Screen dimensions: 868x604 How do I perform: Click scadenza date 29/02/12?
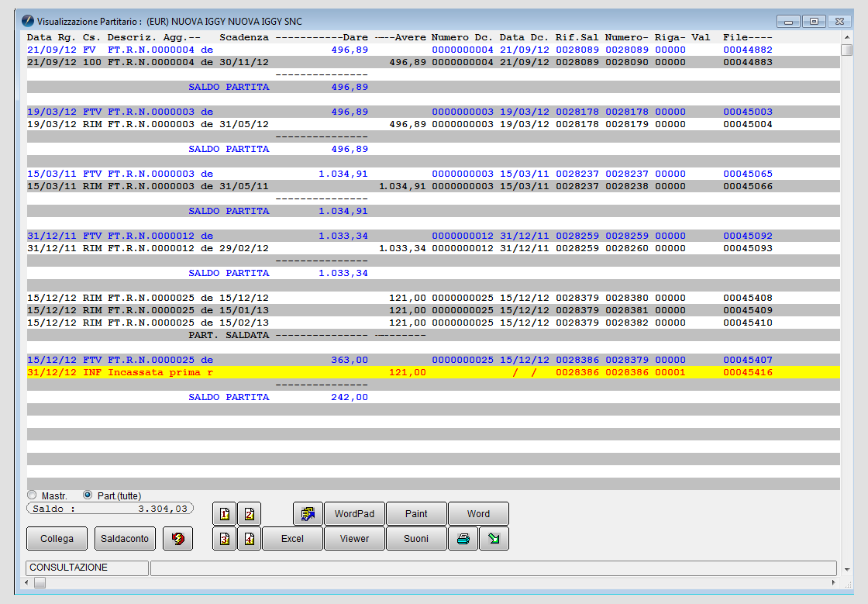tap(244, 248)
